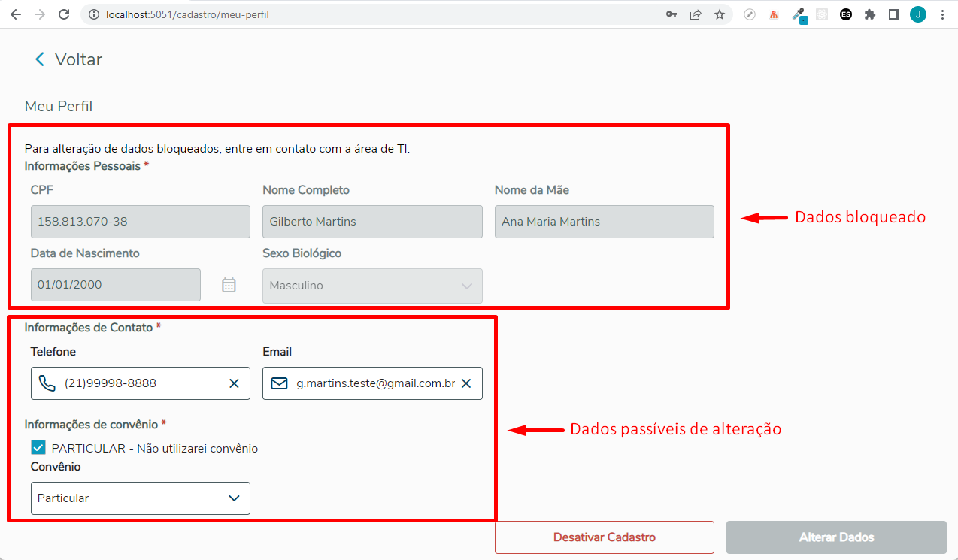Screen dimensions: 958x560
Task: Click into the Telefone input field
Action: (x=143, y=383)
